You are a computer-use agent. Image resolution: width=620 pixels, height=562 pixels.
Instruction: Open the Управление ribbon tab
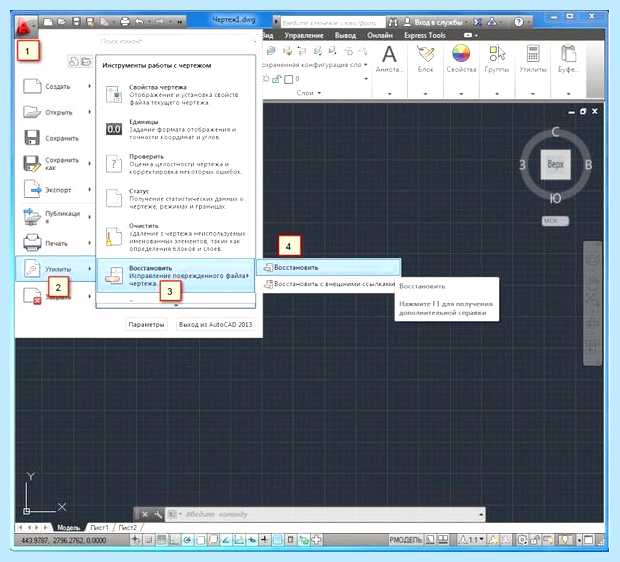coord(303,35)
